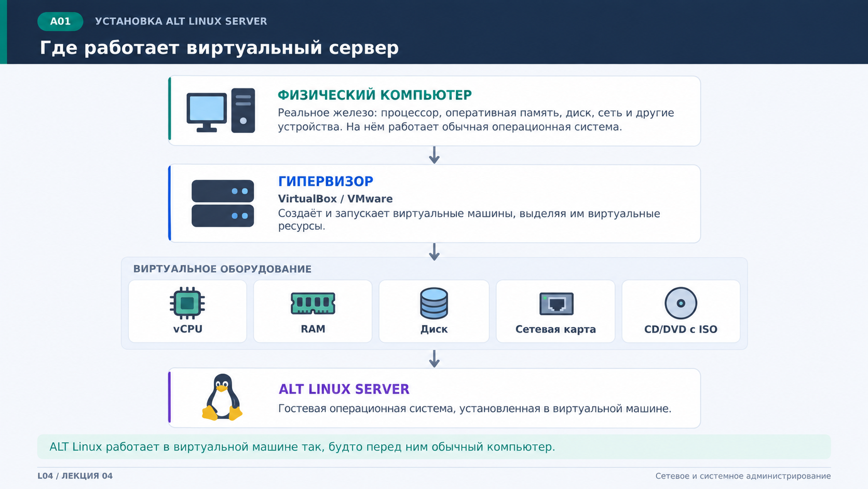Image resolution: width=868 pixels, height=489 pixels.
Task: Select the RAM memory module icon
Action: 313,303
